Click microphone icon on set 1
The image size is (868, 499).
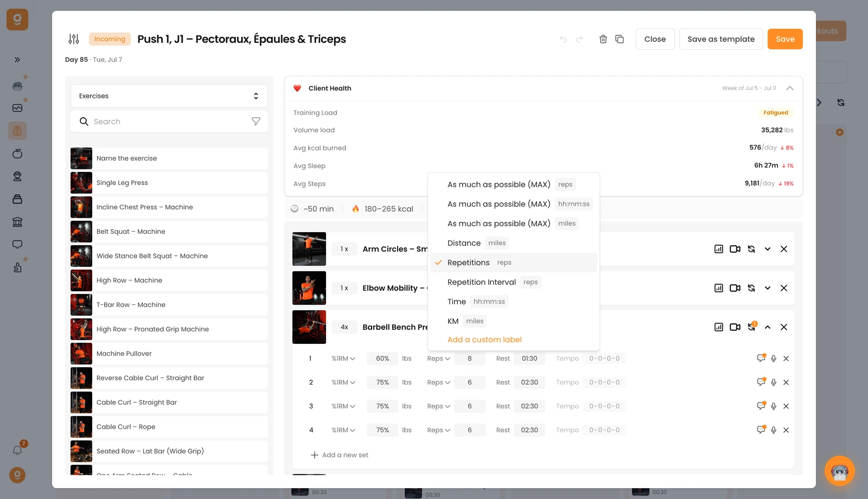(x=774, y=359)
